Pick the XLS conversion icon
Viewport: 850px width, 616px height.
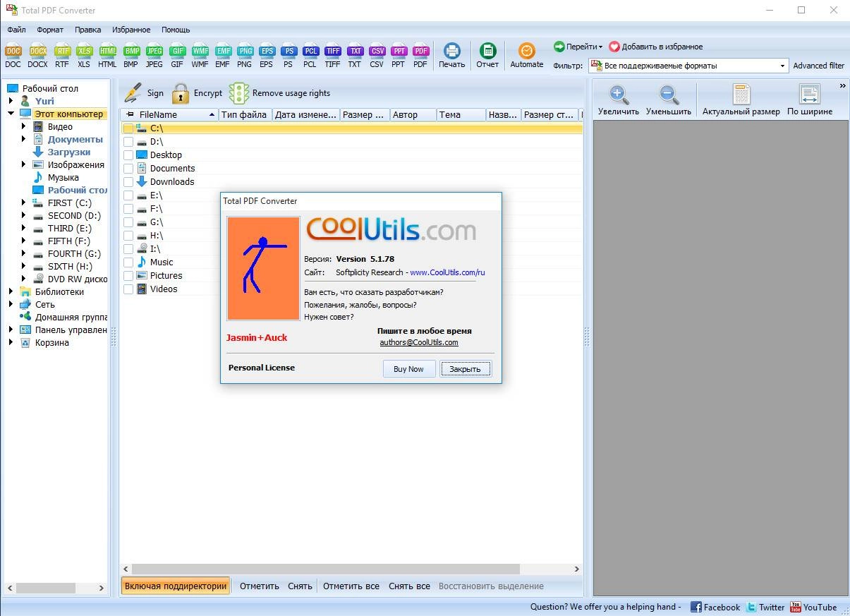[84, 56]
